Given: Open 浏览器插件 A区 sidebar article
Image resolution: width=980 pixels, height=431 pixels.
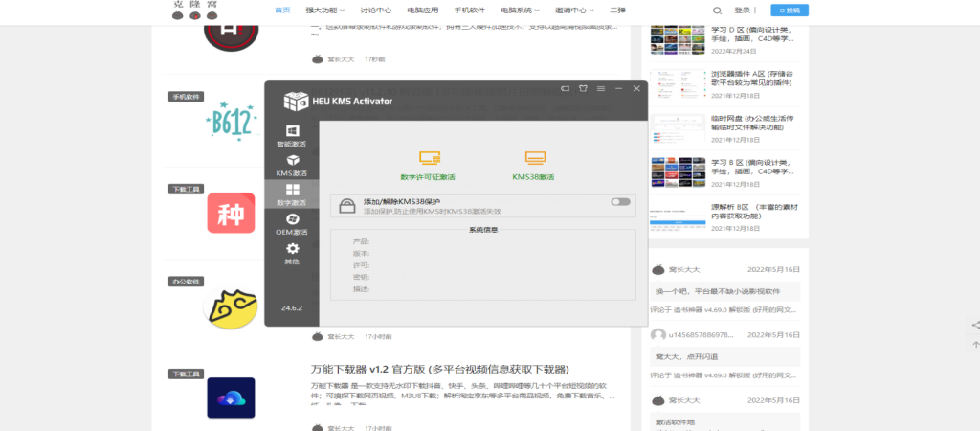Looking at the screenshot, I should tap(753, 79).
